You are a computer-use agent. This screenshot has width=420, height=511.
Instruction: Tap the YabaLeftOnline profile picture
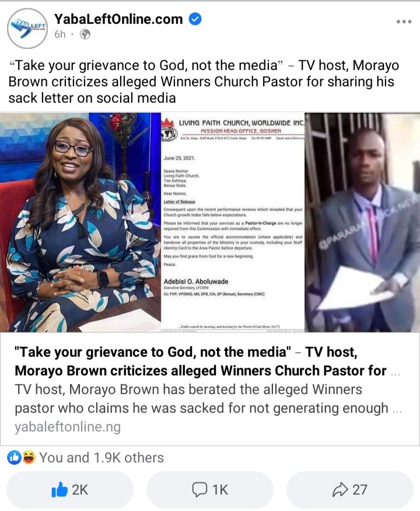click(x=27, y=29)
